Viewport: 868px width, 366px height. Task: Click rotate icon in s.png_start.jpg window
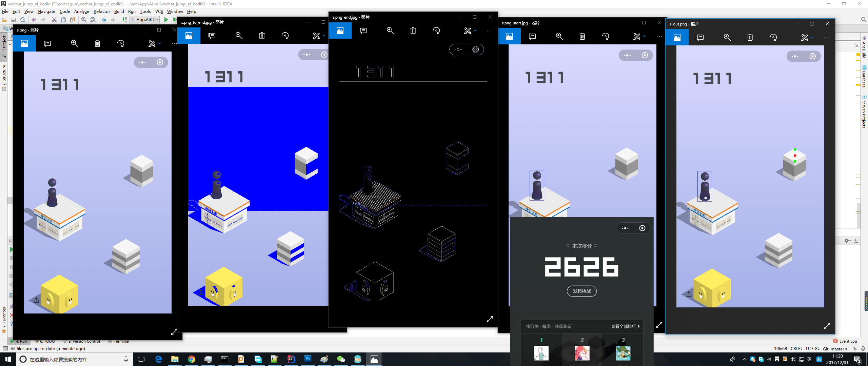click(605, 36)
